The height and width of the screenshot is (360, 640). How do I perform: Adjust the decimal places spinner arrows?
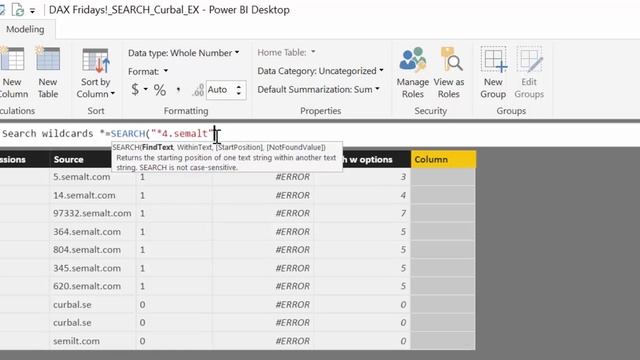coord(239,90)
